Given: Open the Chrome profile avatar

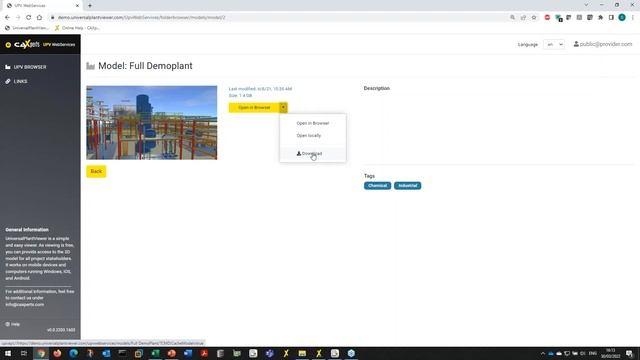Looking at the screenshot, I should [622, 18].
